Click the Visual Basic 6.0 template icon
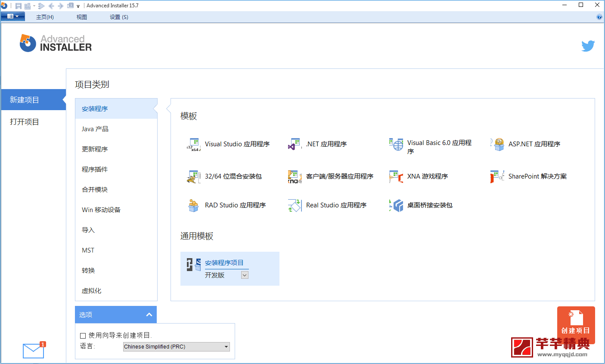This screenshot has width=605, height=364. click(396, 145)
